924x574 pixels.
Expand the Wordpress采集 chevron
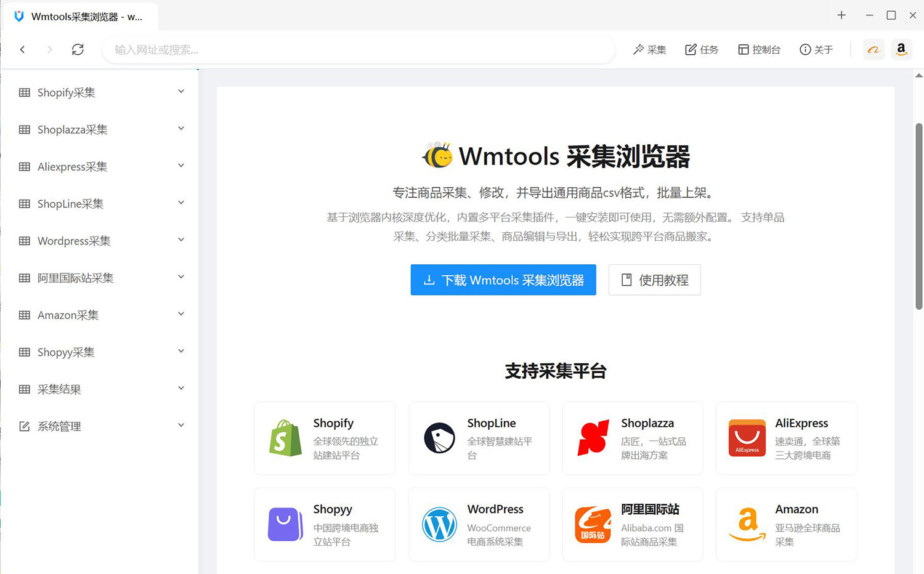[x=181, y=240]
